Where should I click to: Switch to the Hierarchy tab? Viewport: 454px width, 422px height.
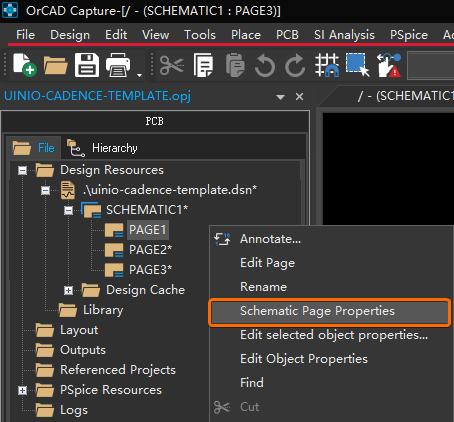103,148
